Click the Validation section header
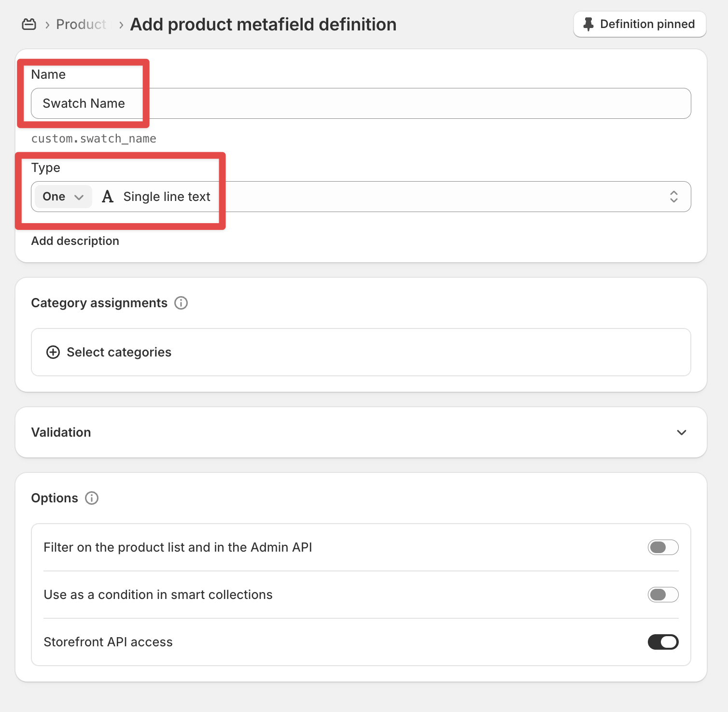Screen dimensions: 728x712 (61, 432)
